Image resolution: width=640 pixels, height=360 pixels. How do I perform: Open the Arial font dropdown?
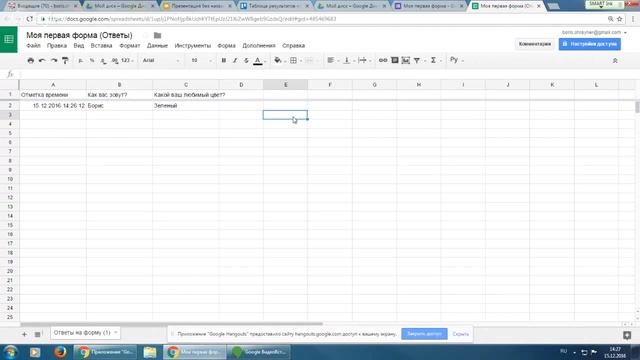161,60
